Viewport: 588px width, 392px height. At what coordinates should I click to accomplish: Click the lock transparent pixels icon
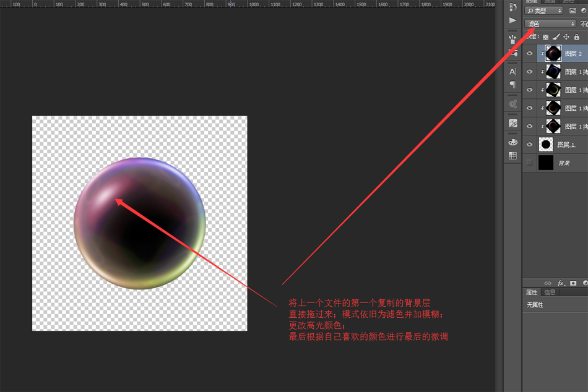point(545,37)
